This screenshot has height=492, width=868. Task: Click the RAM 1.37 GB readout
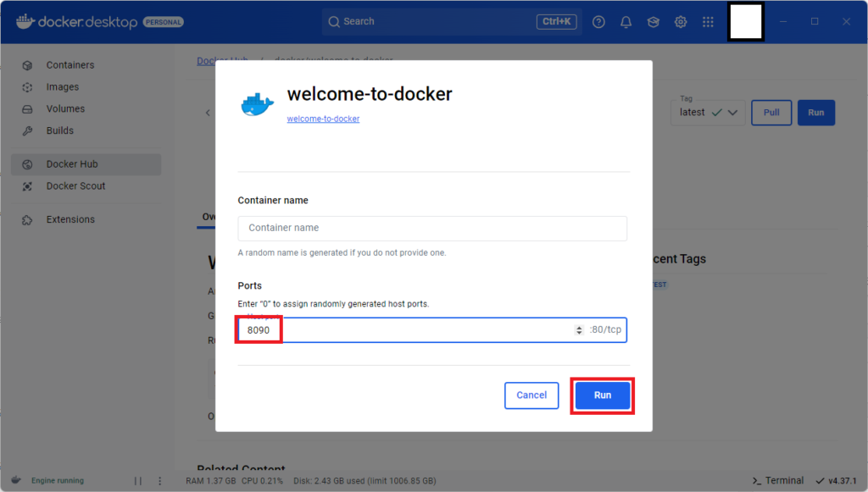coord(211,481)
